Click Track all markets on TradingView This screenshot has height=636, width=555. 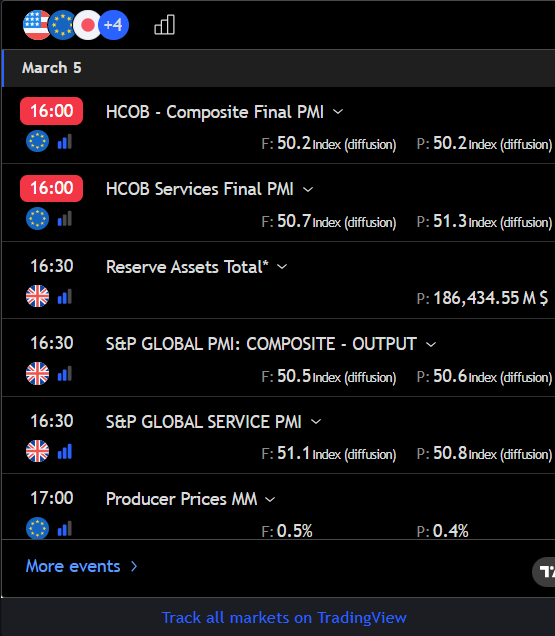tap(284, 617)
